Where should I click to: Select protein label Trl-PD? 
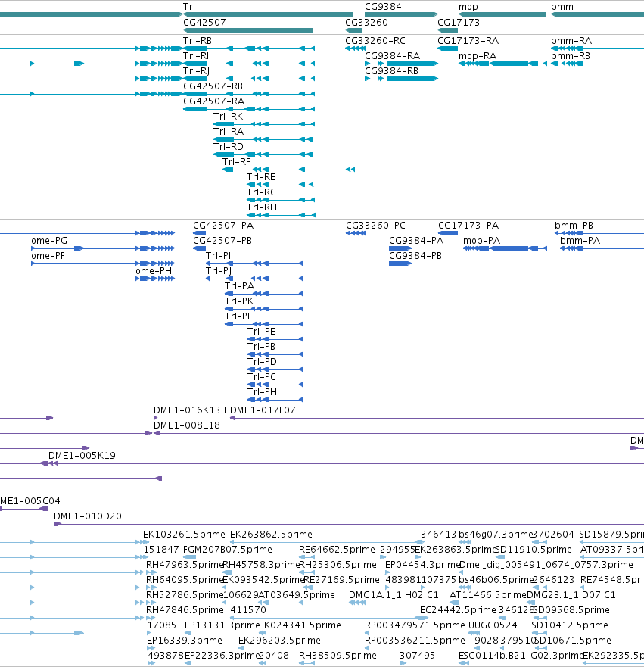coord(262,362)
